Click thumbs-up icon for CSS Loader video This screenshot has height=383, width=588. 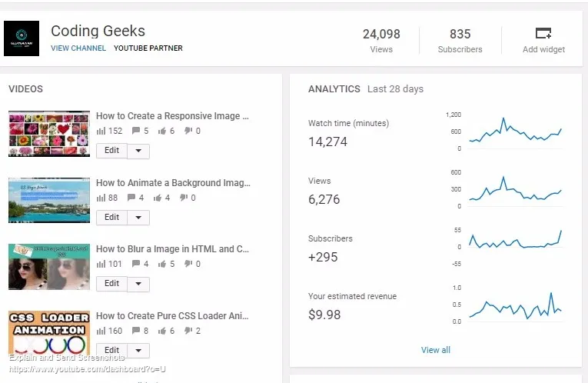[x=162, y=331]
